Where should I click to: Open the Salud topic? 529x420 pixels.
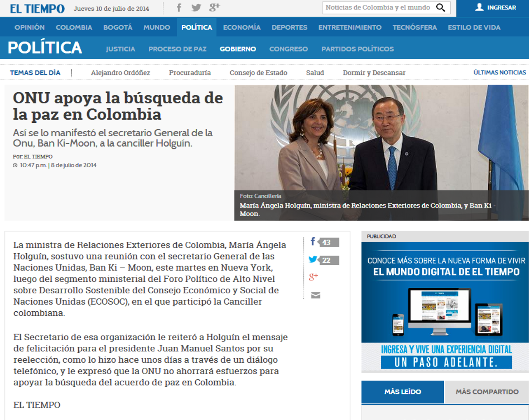tap(315, 72)
